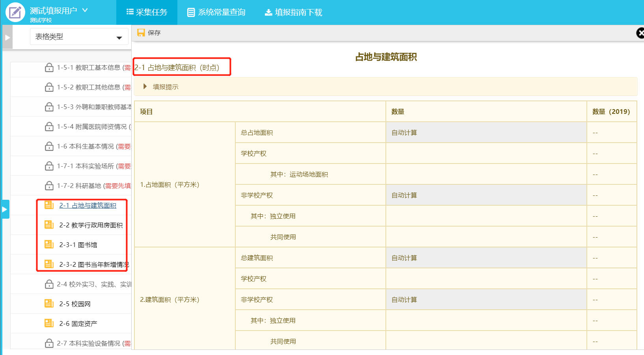This screenshot has height=355, width=644.
Task: Click the form icon next to 2-5 校园网
Action: (x=49, y=304)
